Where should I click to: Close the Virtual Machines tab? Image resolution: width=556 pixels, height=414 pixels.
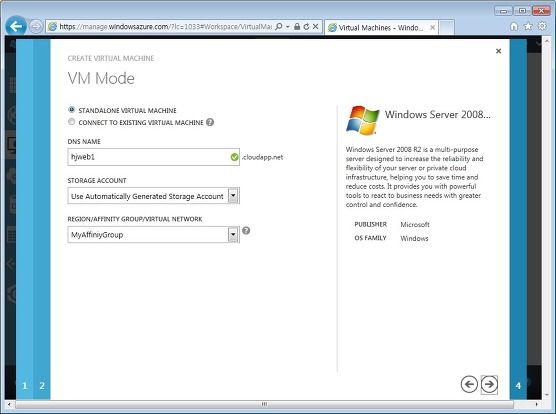433,27
